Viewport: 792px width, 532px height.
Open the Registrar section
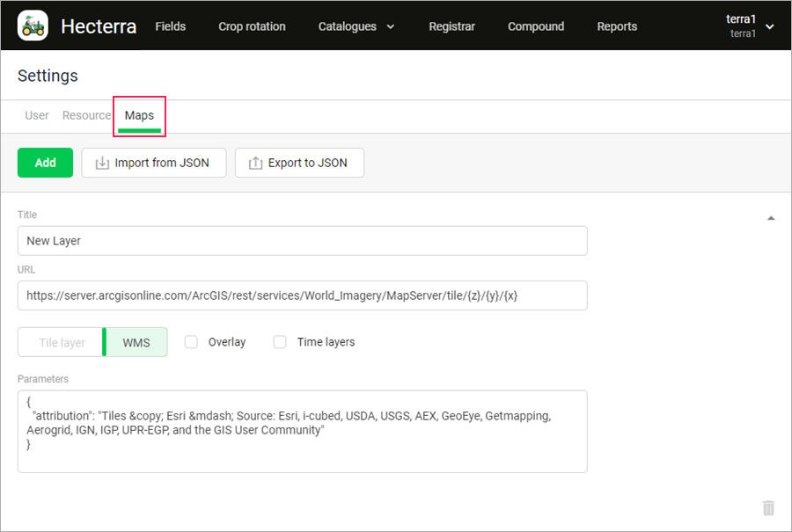[x=451, y=26]
